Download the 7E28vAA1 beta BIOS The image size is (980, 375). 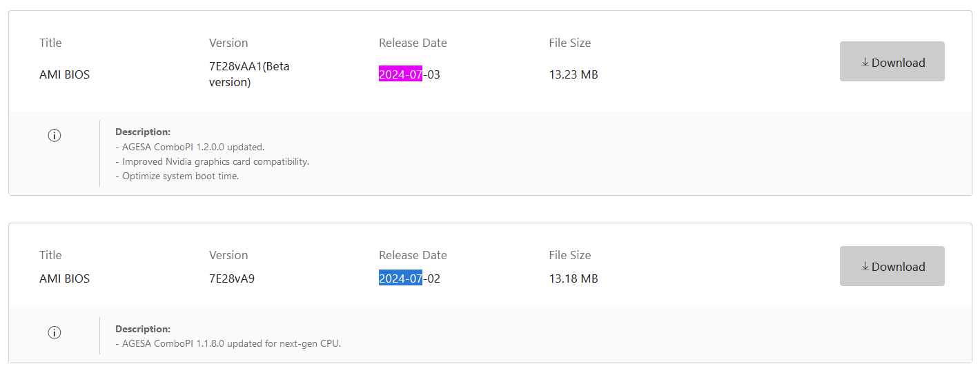[x=892, y=62]
